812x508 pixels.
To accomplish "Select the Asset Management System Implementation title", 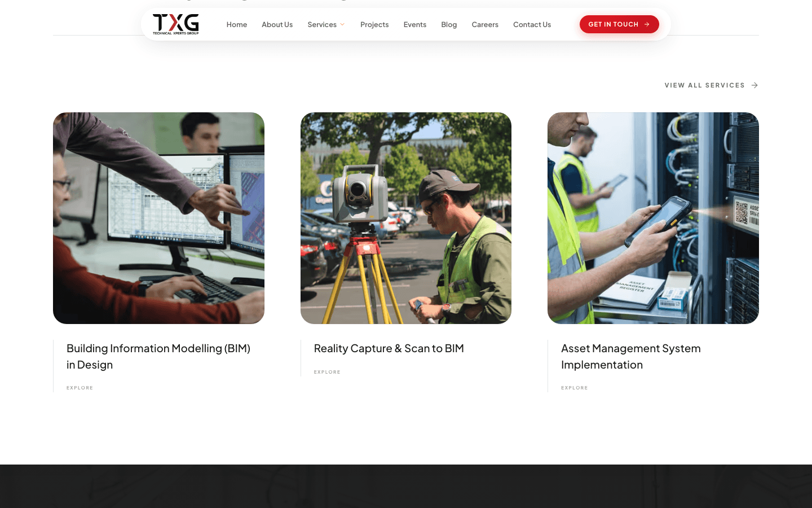I will point(631,357).
